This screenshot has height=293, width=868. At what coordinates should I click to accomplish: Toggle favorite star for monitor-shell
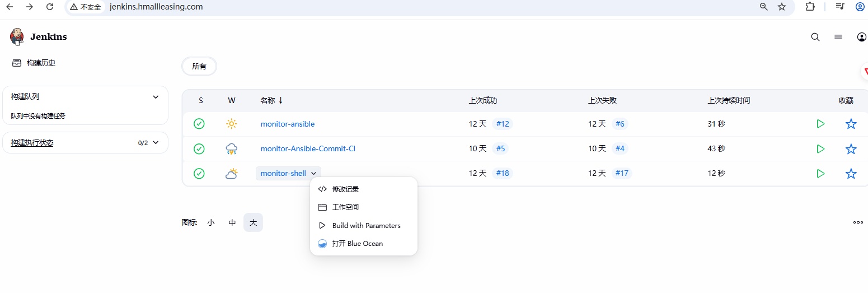pos(851,174)
